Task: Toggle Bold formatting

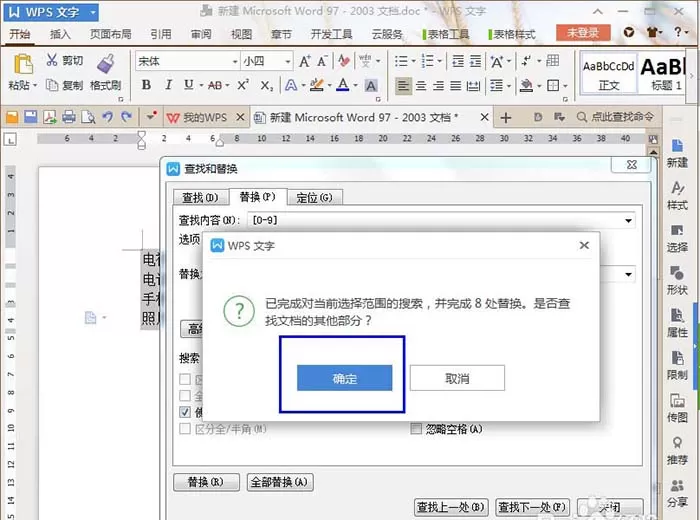Action: 146,85
